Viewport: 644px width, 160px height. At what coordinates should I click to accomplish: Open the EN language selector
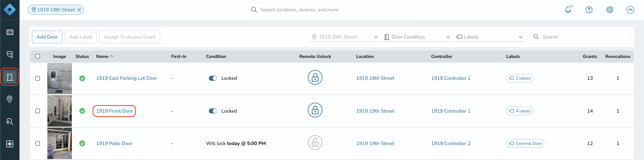pos(630,10)
